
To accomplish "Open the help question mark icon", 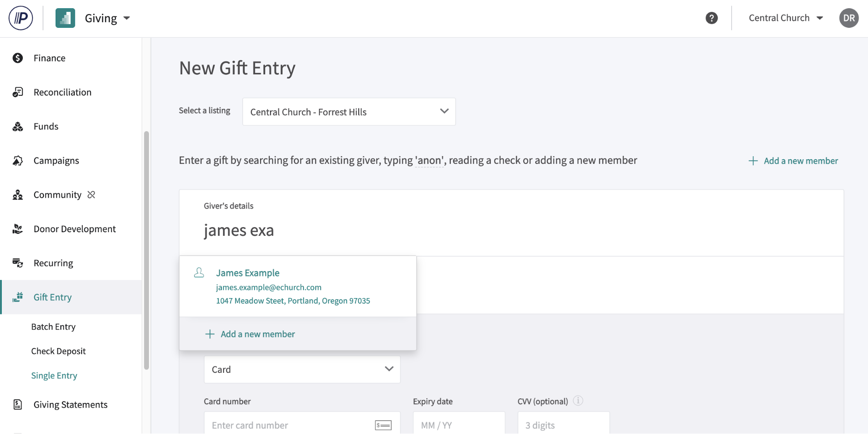I will click(x=711, y=18).
